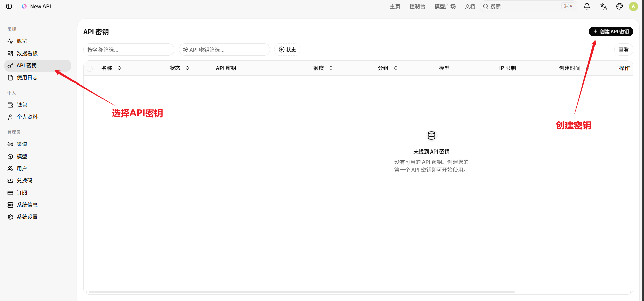Screen dimensions: 644x301
Task: Click the 模型 column header in table
Action: 444,68
